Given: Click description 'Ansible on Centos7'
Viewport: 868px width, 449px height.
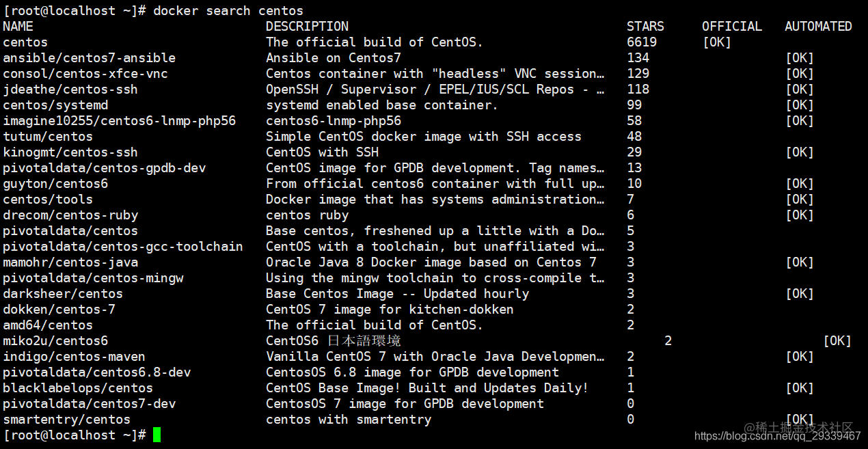Looking at the screenshot, I should coord(334,58).
